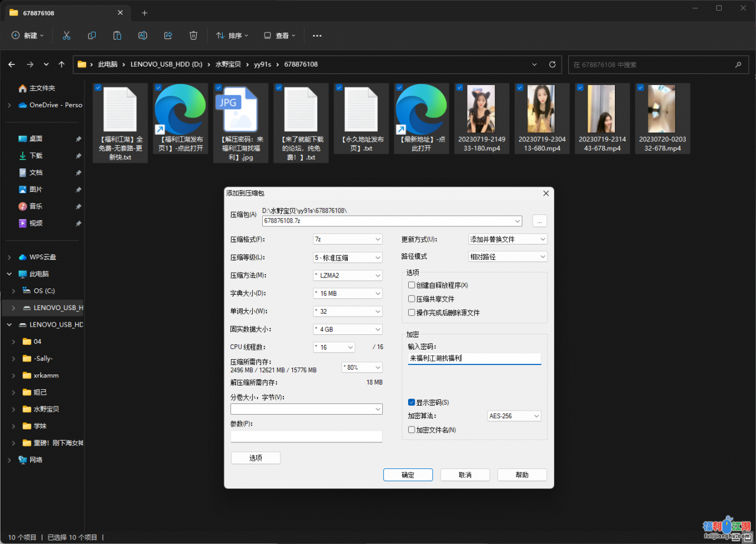Click the Cut scissors icon in toolbar

pos(66,35)
